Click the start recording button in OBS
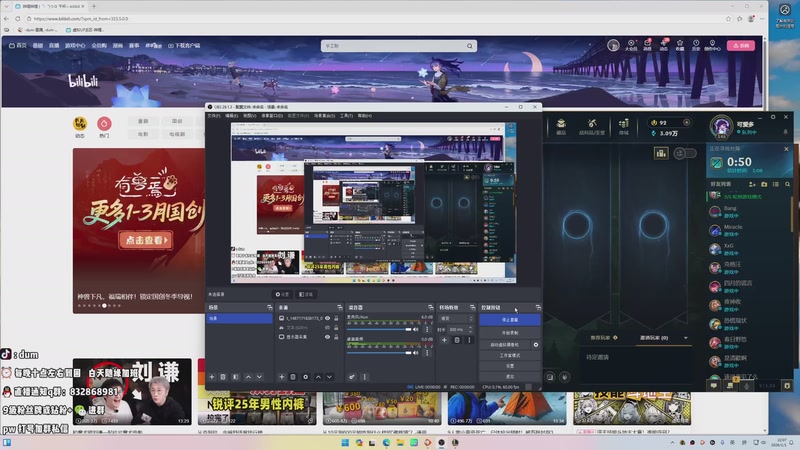This screenshot has height=450, width=800. (x=509, y=333)
